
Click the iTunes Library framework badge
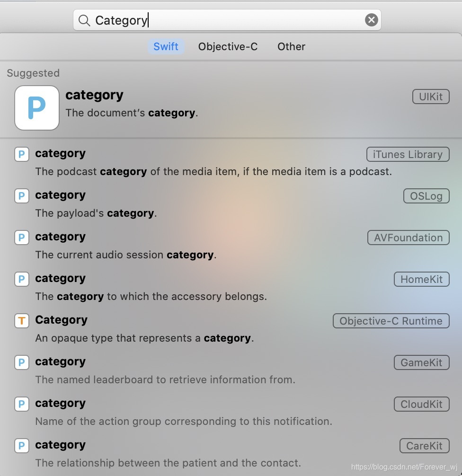(408, 155)
